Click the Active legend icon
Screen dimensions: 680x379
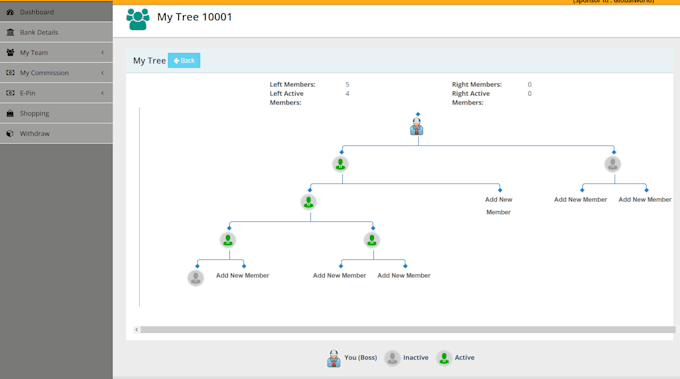(x=444, y=358)
